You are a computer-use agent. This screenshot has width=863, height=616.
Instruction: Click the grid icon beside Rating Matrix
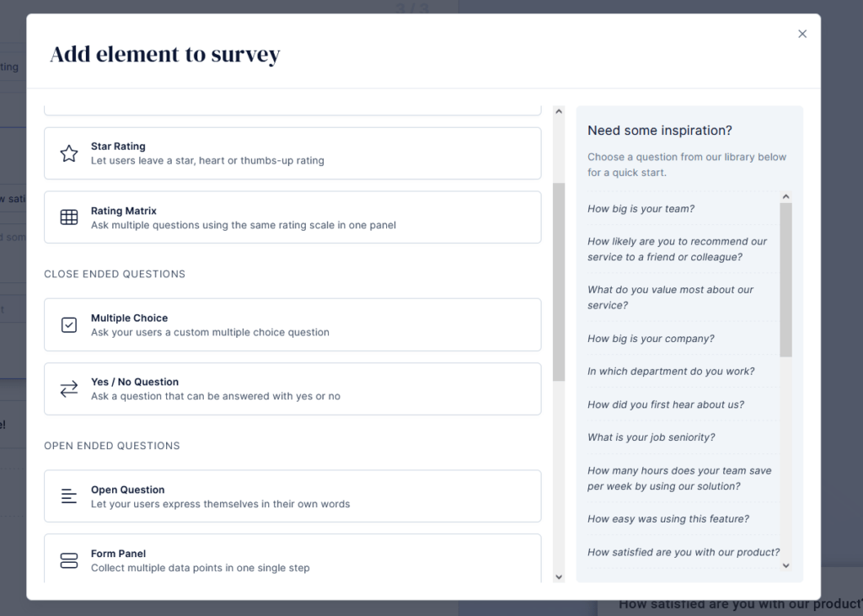point(68,217)
